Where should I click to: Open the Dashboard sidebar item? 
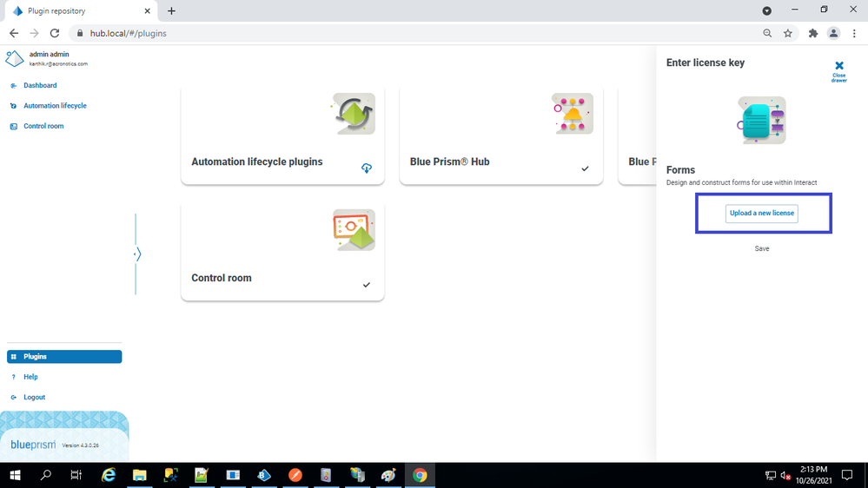tap(40, 85)
